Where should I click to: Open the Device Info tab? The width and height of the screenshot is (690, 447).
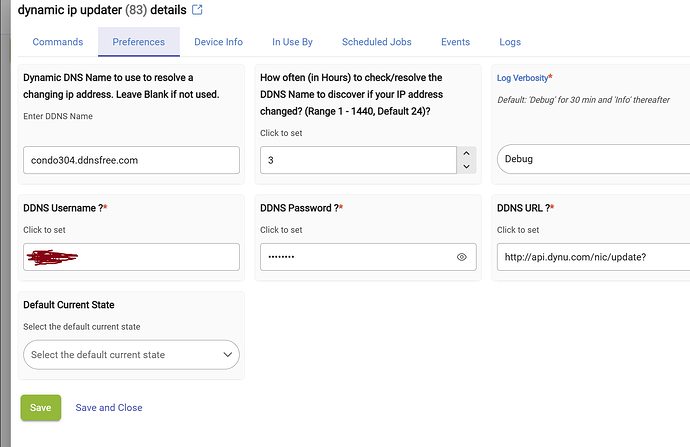218,42
